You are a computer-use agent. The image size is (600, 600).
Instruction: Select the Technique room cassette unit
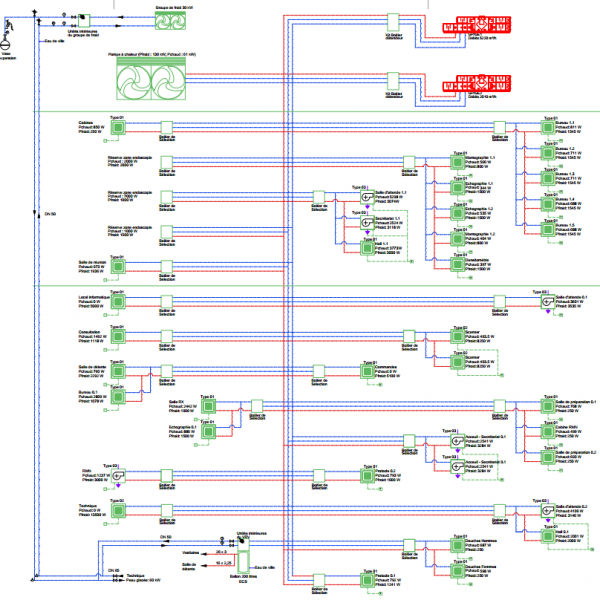click(x=117, y=509)
